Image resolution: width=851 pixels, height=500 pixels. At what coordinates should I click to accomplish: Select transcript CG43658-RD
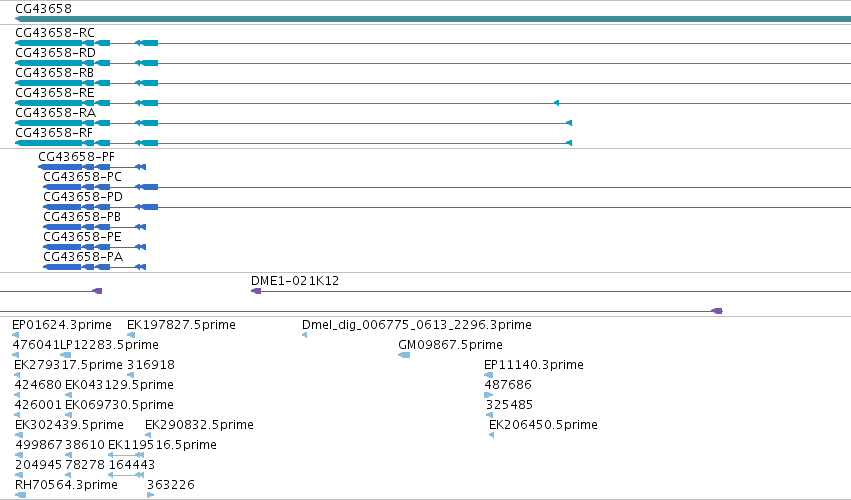[55, 53]
